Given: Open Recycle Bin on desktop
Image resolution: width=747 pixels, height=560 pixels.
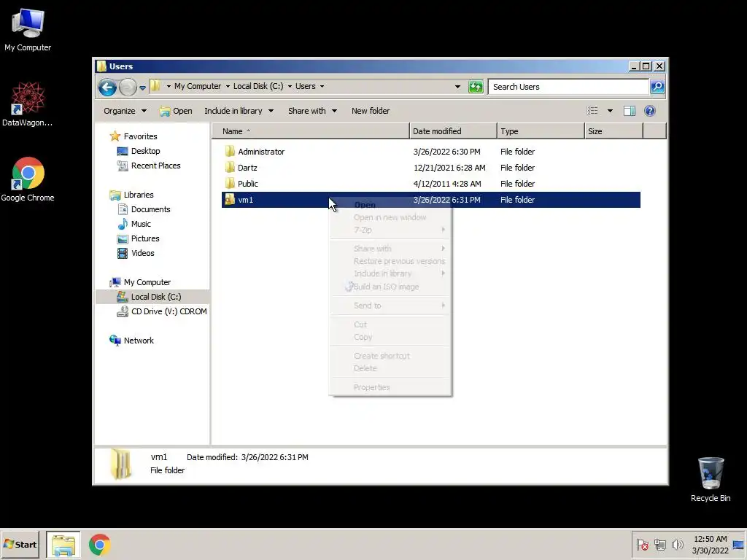Looking at the screenshot, I should (x=711, y=479).
